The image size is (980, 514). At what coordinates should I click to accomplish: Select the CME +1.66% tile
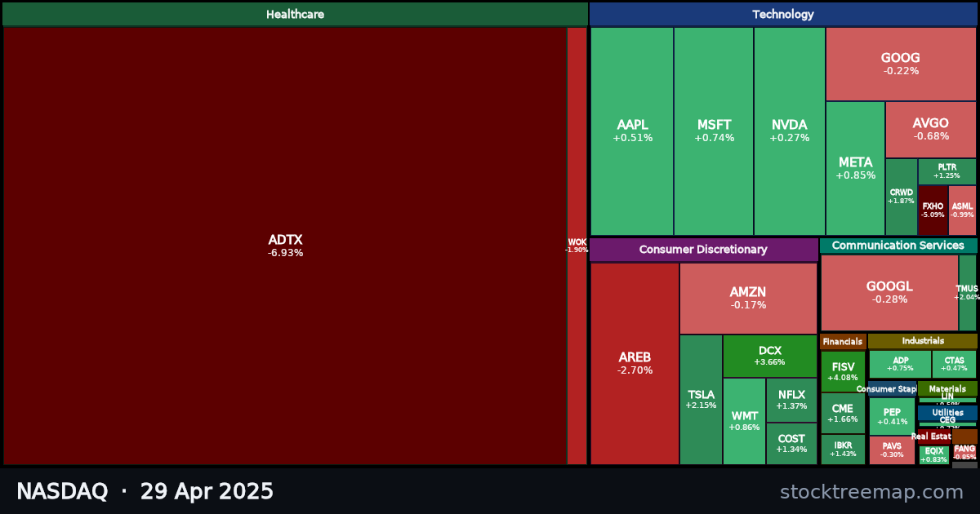coord(843,414)
